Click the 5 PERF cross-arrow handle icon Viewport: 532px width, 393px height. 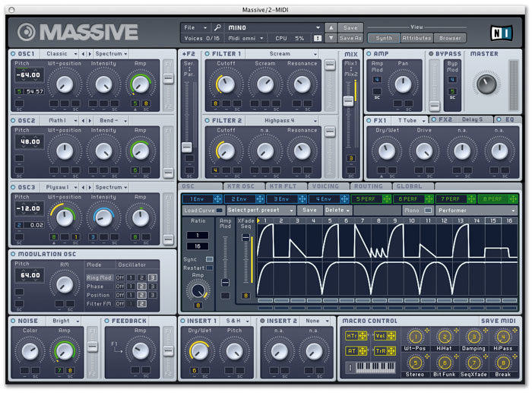[x=386, y=199]
